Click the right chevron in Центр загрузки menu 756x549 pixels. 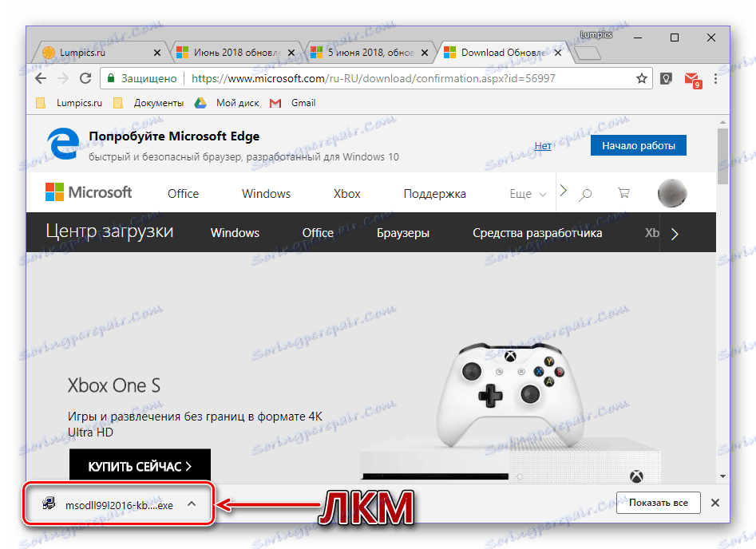click(674, 233)
